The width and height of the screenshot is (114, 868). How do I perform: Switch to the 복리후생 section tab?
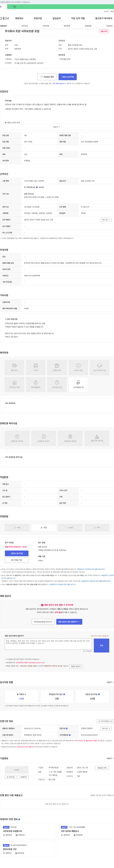(67, 26)
